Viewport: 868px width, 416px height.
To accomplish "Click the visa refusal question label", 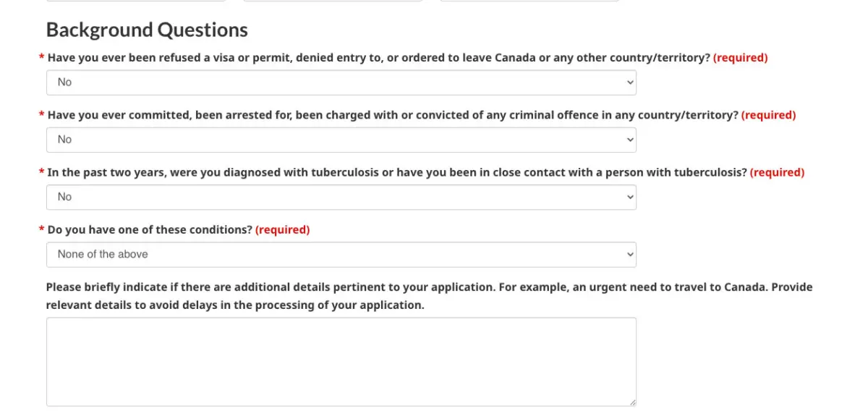I will coord(379,57).
